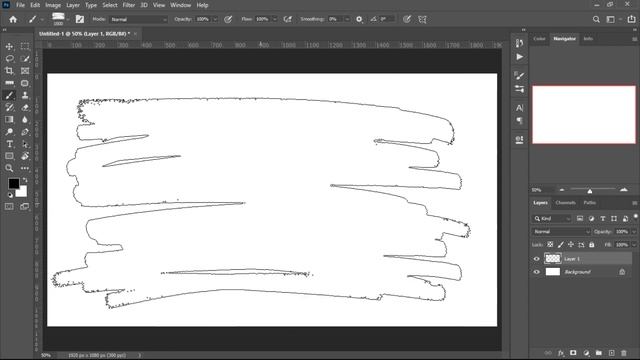Toggle pressure for size button
The width and height of the screenshot is (640, 360).
tap(407, 19)
